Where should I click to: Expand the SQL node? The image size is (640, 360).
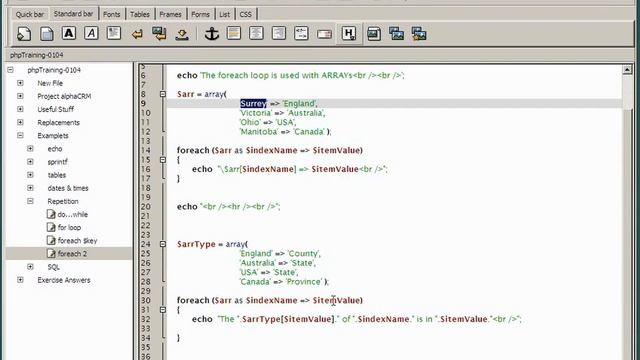coord(30,267)
